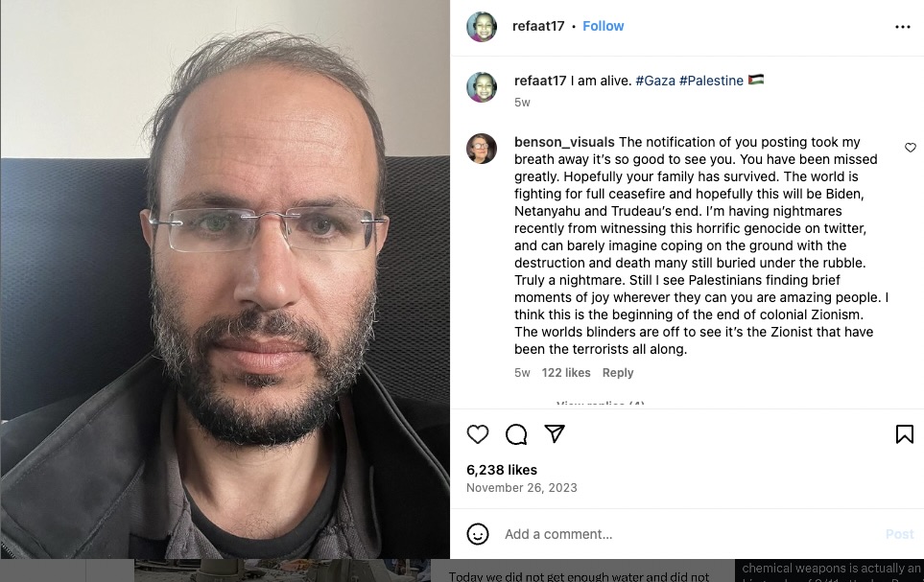Click refaat17 profile avatar in header
The width and height of the screenshot is (924, 582).
click(x=482, y=27)
